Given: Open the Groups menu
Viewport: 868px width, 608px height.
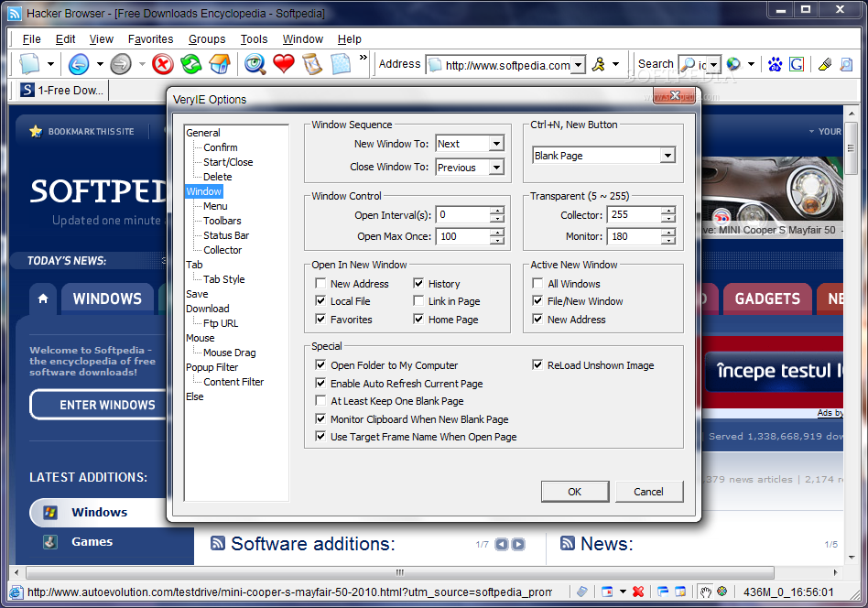Looking at the screenshot, I should pyautogui.click(x=207, y=39).
